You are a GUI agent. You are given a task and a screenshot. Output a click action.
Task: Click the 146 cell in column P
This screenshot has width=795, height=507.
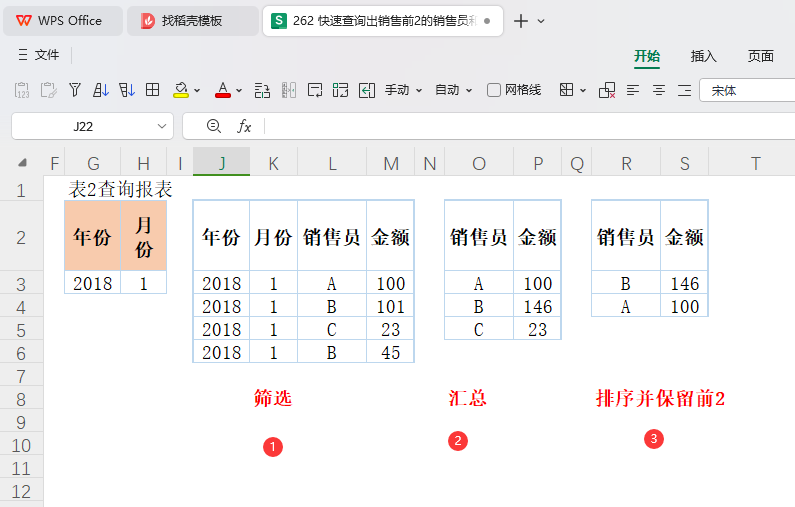point(537,306)
